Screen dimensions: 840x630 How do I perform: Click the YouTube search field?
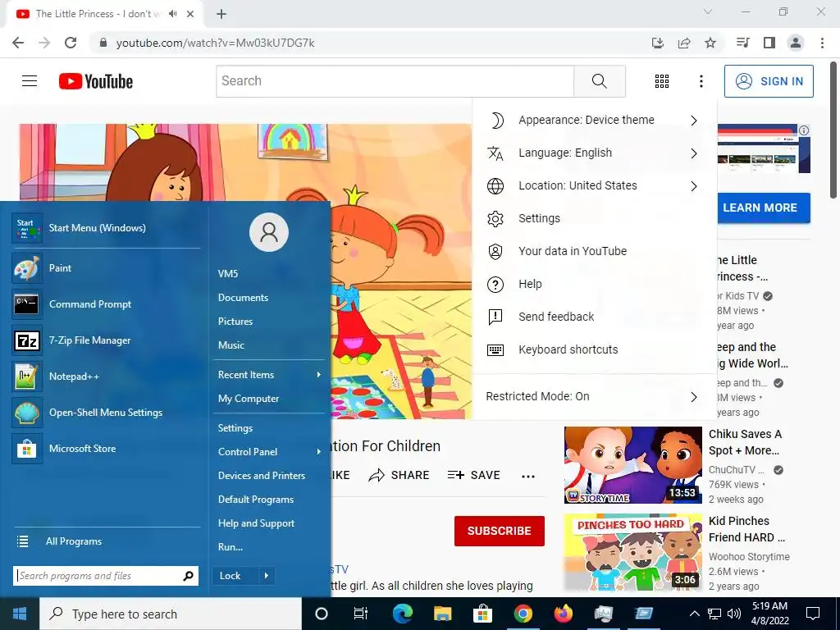tap(395, 81)
